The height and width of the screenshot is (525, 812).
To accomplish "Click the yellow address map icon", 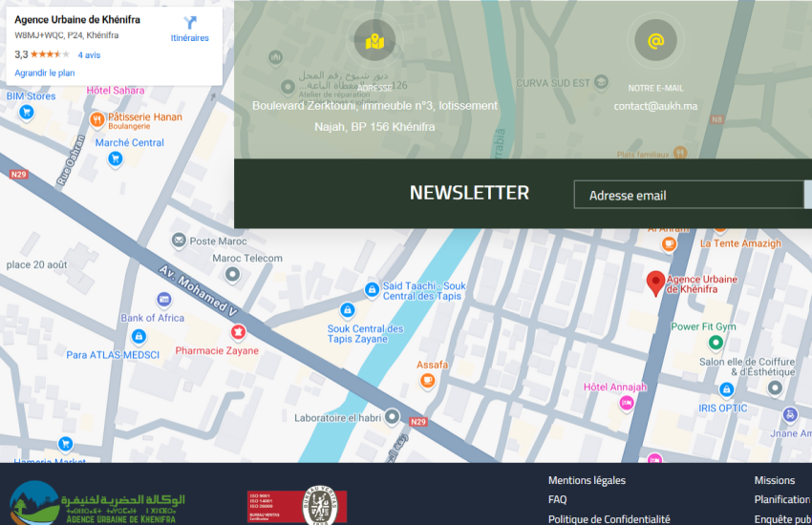I will (x=374, y=41).
